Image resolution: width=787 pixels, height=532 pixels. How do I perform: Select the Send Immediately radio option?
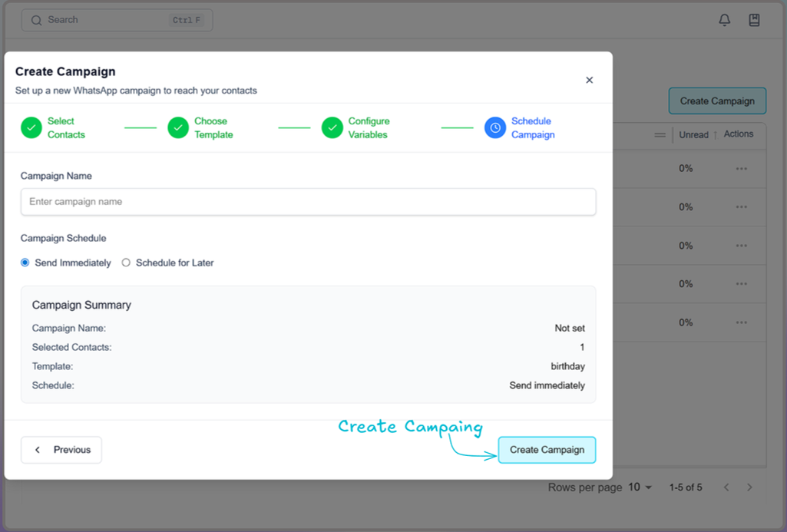[25, 263]
